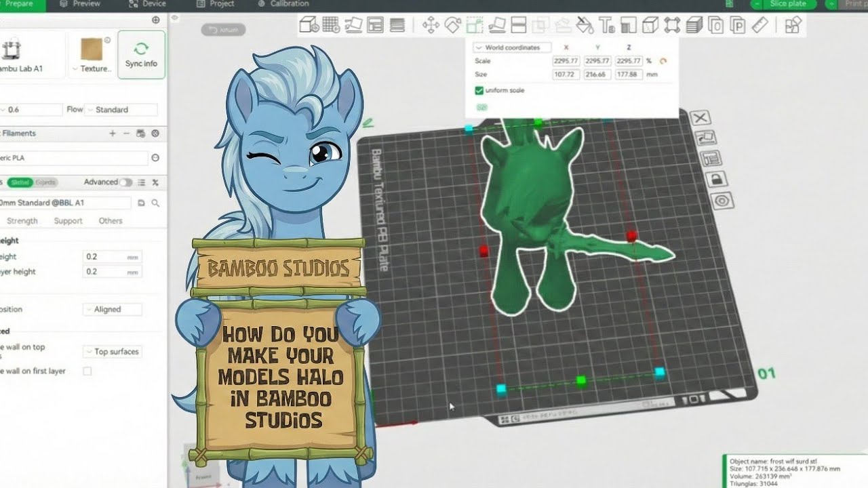Image resolution: width=868 pixels, height=488 pixels.
Task: Click the remove filament minus icon
Action: [x=126, y=134]
